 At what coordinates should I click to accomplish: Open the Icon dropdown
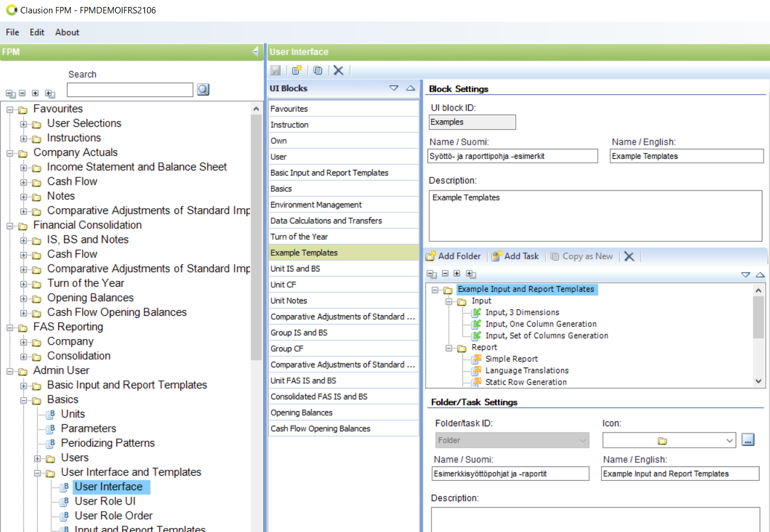pyautogui.click(x=730, y=441)
